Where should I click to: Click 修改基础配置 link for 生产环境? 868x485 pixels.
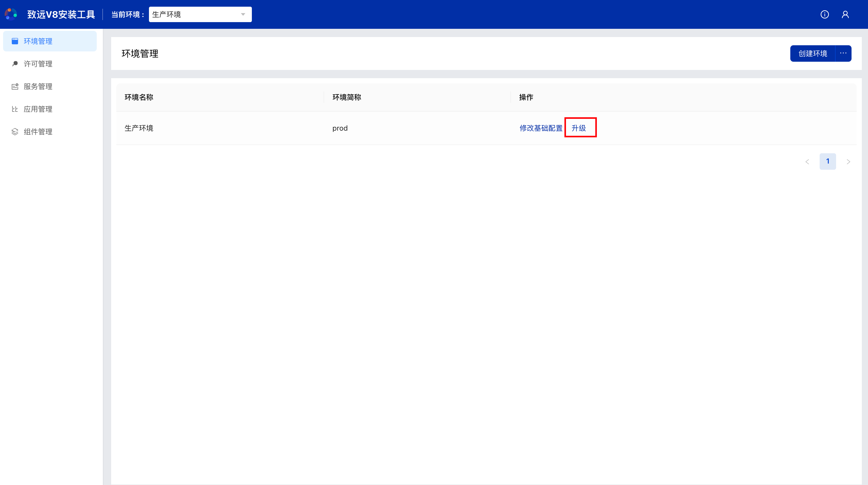[x=541, y=128]
